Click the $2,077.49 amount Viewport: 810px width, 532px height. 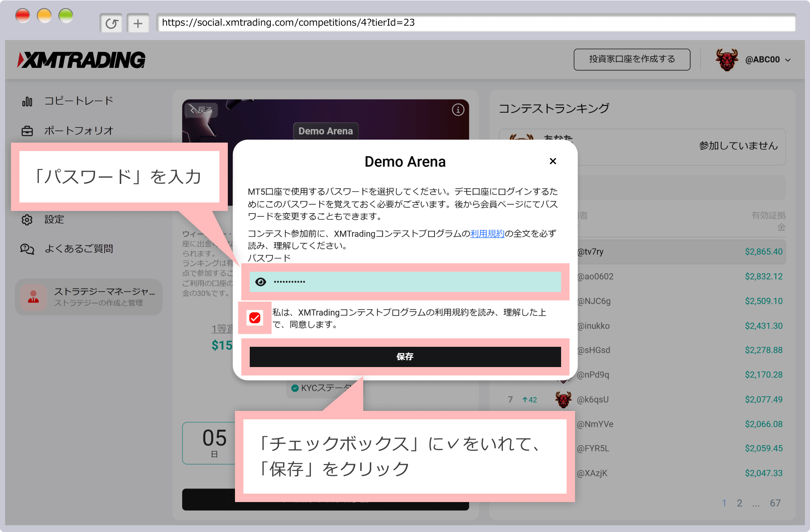coord(764,400)
